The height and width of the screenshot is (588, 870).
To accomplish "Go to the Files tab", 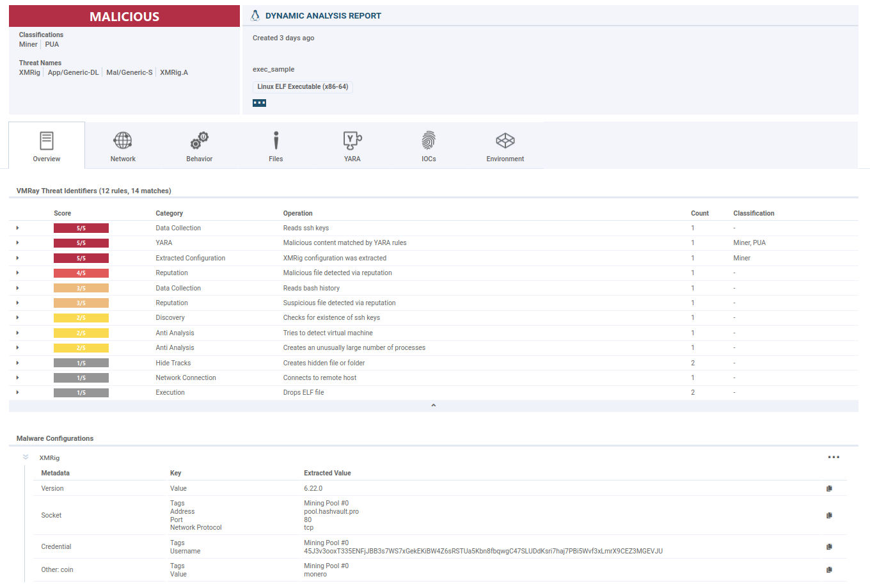I will (276, 145).
